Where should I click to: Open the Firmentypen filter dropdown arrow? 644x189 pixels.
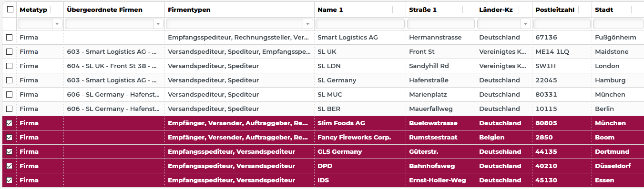pyautogui.click(x=307, y=24)
